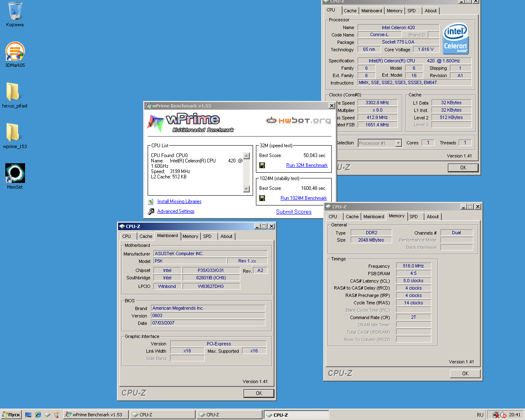Click the fourth quick launch icon
The height and width of the screenshot is (420, 525).
[x=57, y=415]
